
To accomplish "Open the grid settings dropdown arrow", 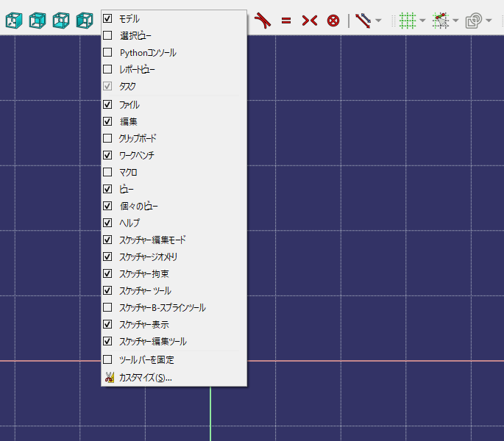I will click(x=422, y=21).
